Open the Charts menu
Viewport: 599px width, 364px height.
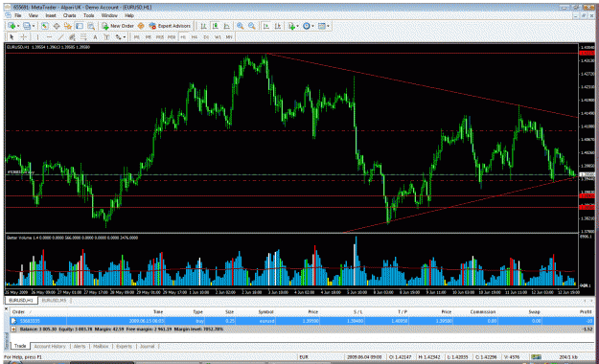(70, 15)
